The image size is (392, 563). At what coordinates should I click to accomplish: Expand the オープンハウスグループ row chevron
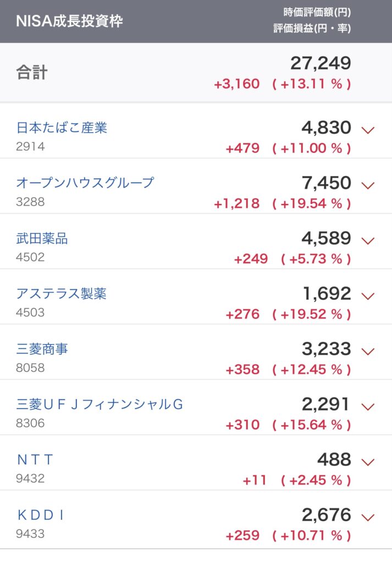click(x=368, y=185)
